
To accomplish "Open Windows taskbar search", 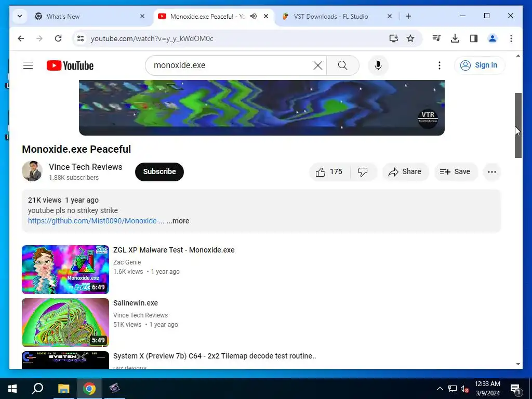I will point(37,389).
